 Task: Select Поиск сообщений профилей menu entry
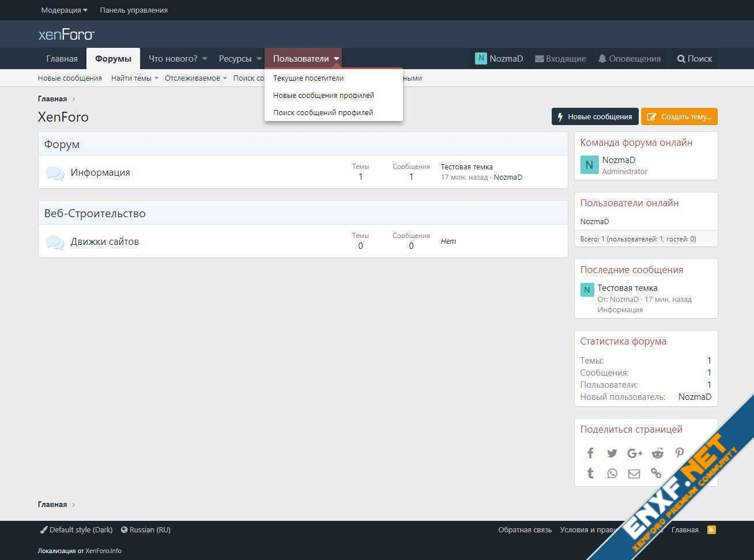pos(323,113)
